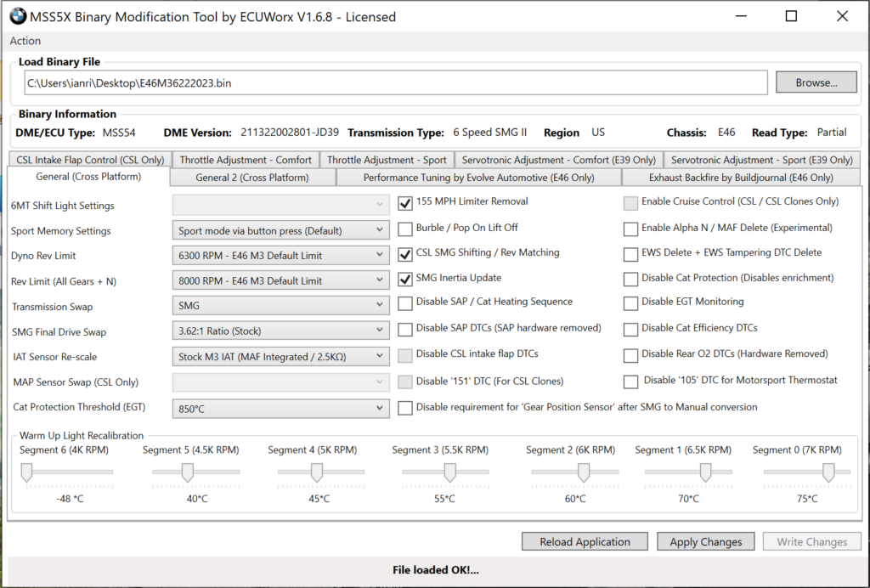870x588 pixels.
Task: Expand Dyno Rev Limit dropdown
Action: pyautogui.click(x=280, y=255)
